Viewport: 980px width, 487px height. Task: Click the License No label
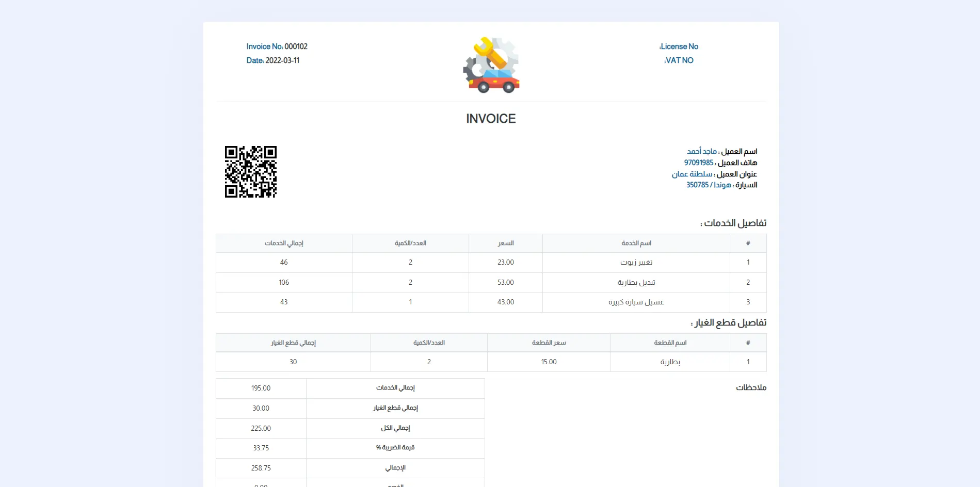(x=679, y=46)
